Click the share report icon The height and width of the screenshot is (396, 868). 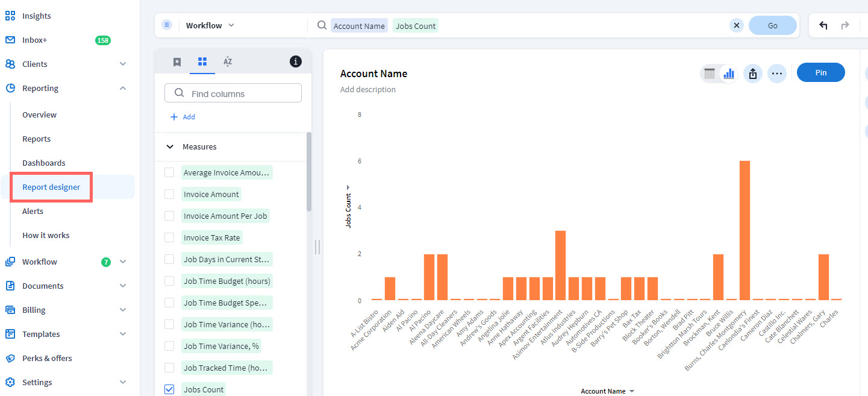pyautogui.click(x=753, y=74)
